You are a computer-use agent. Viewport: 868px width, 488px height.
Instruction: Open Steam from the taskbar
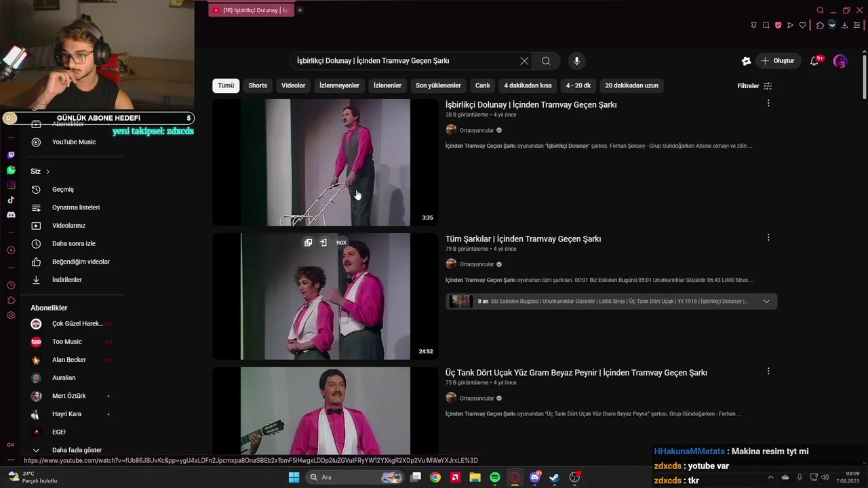(554, 477)
